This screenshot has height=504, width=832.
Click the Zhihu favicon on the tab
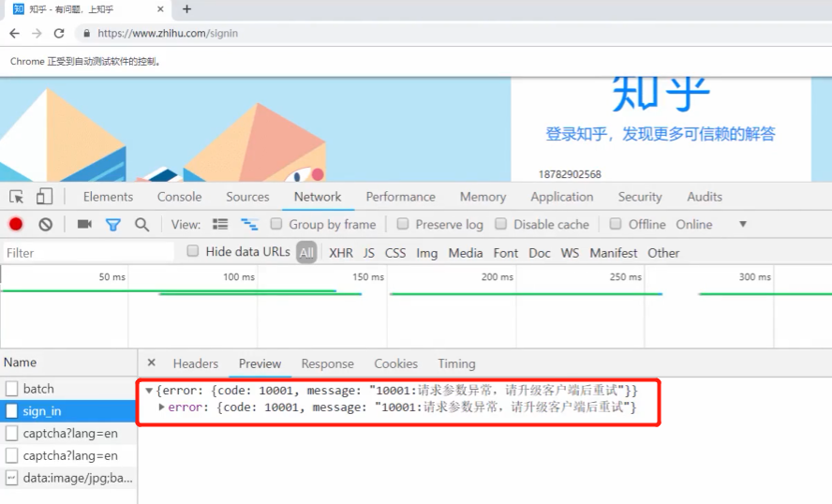click(19, 9)
